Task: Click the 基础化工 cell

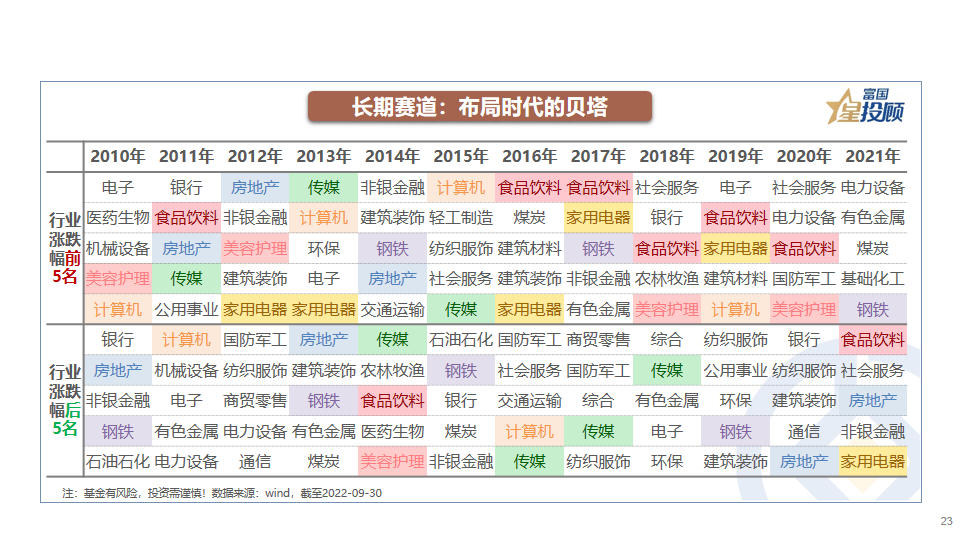Action: [x=872, y=279]
